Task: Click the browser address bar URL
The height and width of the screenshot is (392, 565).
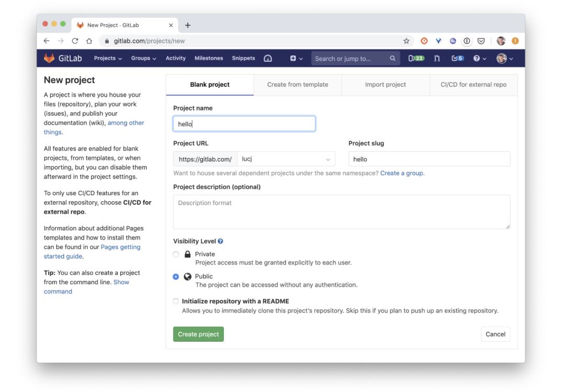Action: coord(149,41)
